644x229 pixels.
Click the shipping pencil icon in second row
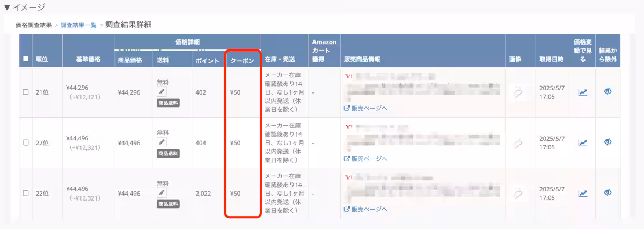pyautogui.click(x=162, y=142)
